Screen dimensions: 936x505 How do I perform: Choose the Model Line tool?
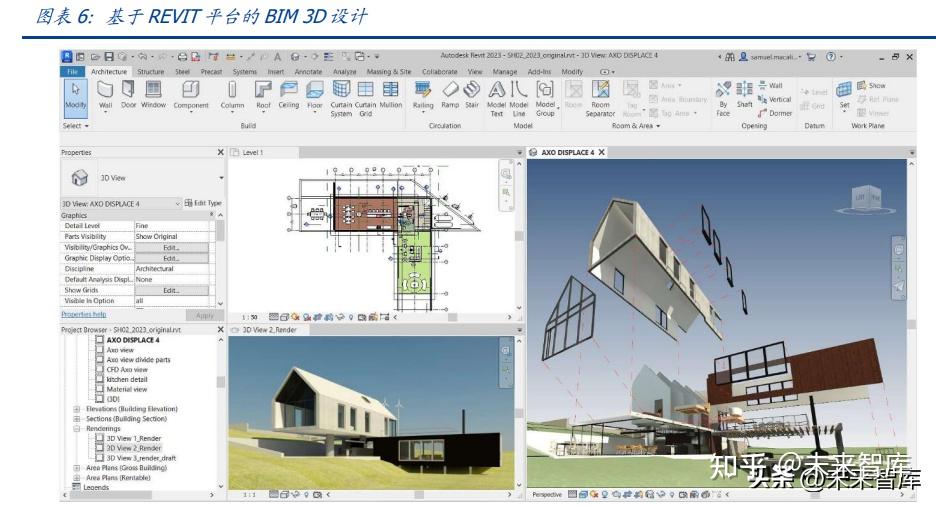519,98
